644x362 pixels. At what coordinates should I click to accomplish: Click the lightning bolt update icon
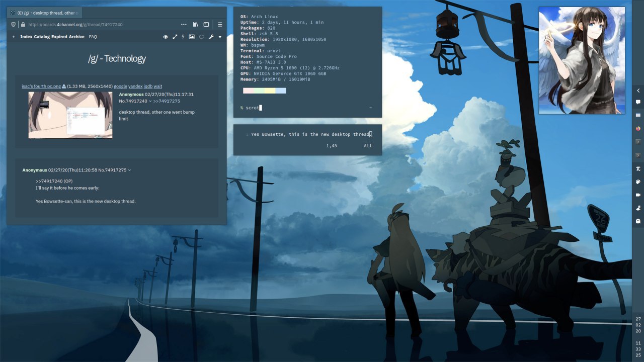pyautogui.click(x=183, y=37)
